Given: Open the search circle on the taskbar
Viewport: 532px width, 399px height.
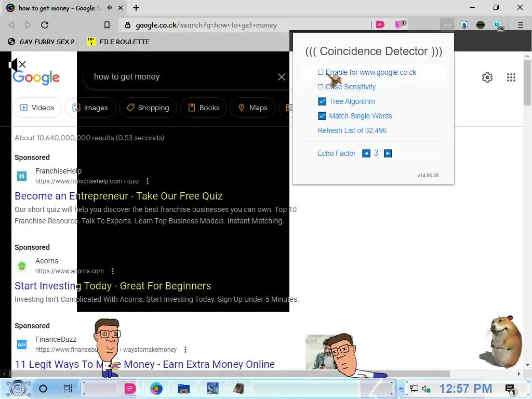Looking at the screenshot, I should 43,389.
